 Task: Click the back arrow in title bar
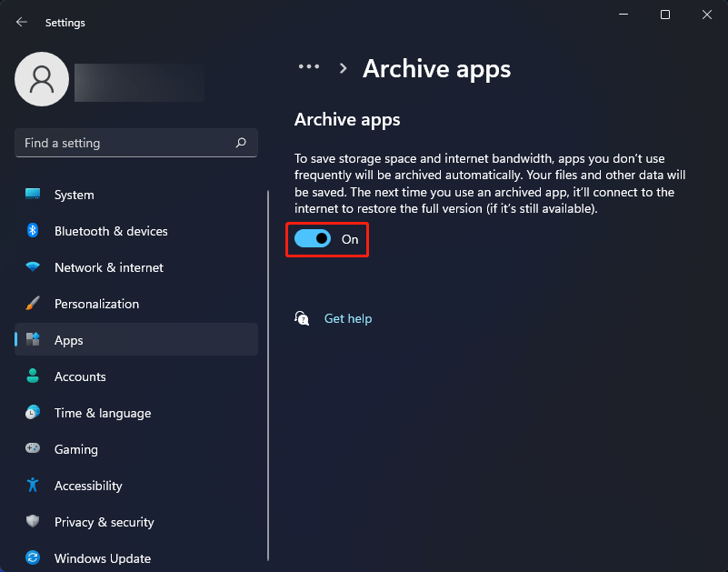pos(21,23)
